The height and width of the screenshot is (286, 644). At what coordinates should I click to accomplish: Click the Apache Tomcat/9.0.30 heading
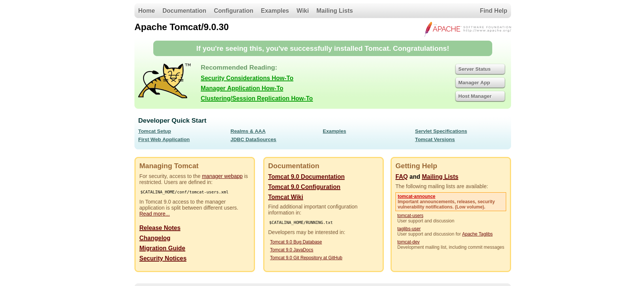182,27
